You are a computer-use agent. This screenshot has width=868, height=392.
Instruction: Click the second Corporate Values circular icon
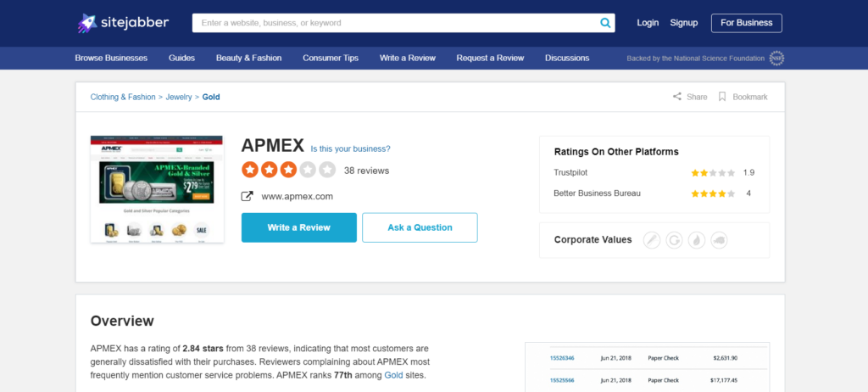[674, 240]
